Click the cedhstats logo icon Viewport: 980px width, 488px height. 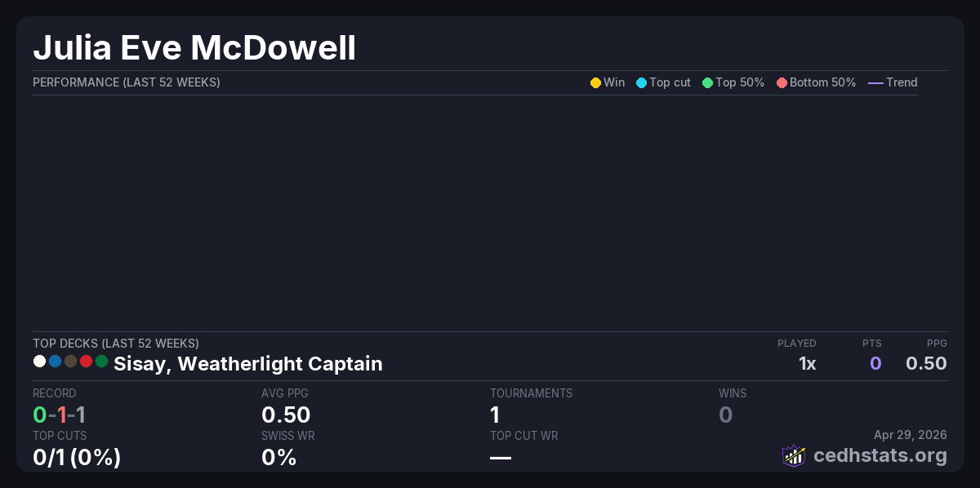794,455
